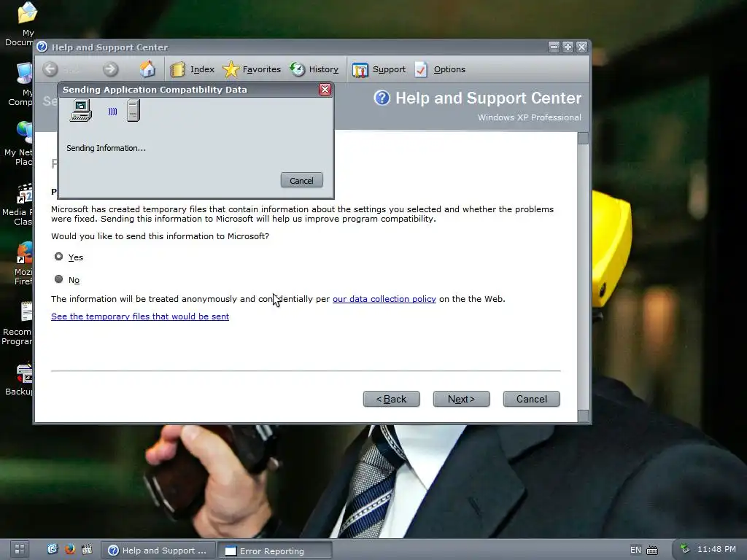Launch Internet Explorer from quick launch
The height and width of the screenshot is (560, 747).
pos(53,549)
